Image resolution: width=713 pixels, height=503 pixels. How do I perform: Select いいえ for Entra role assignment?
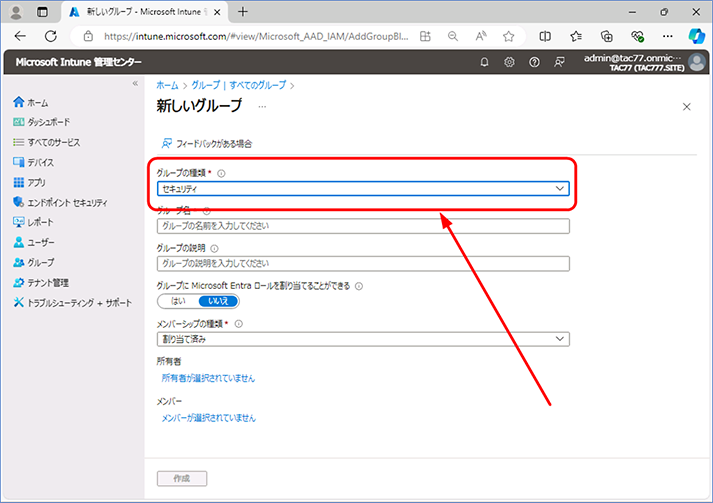point(218,301)
